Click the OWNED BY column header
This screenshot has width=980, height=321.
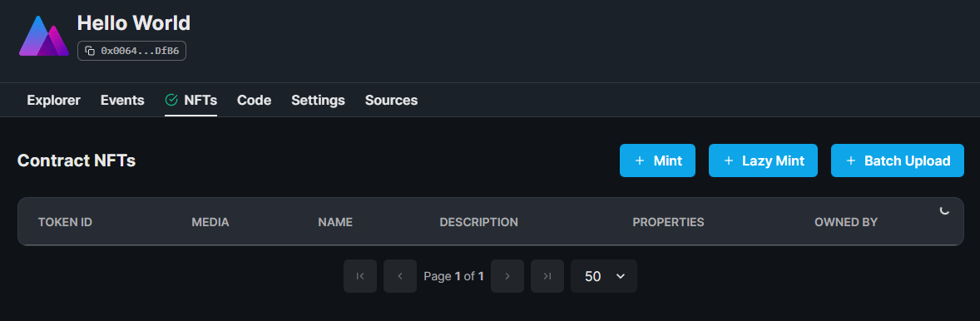tap(846, 222)
